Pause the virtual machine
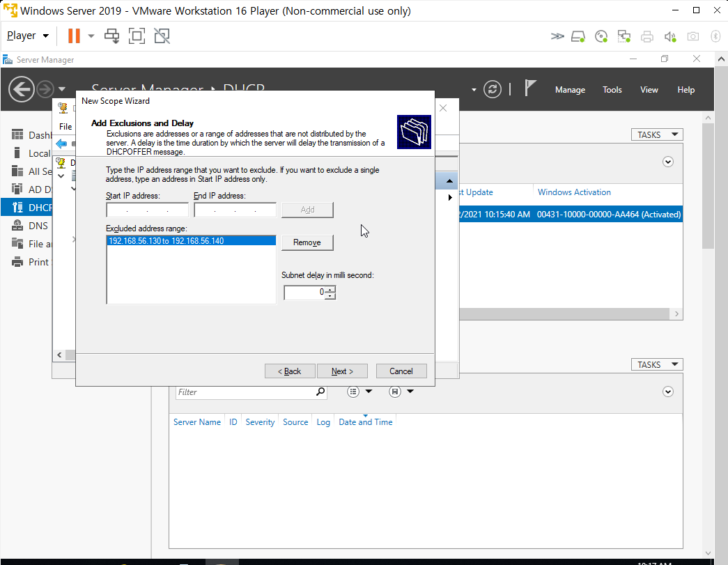 74,36
